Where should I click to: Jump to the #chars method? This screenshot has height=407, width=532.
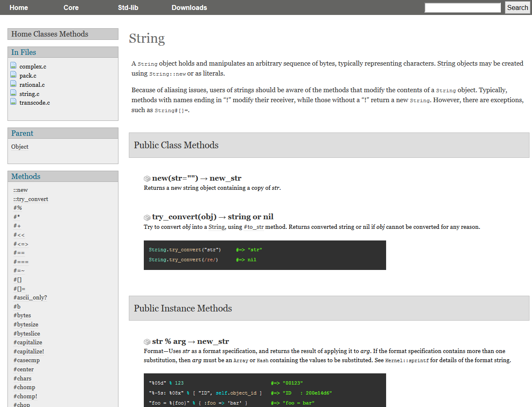[22, 378]
